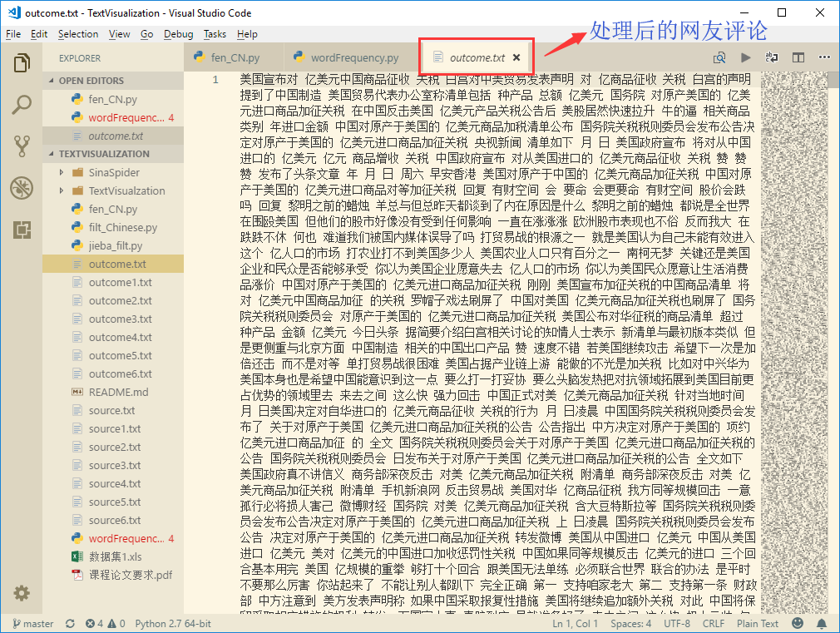Screen dimensions: 840x633
Task: Open the View menu
Action: point(120,34)
